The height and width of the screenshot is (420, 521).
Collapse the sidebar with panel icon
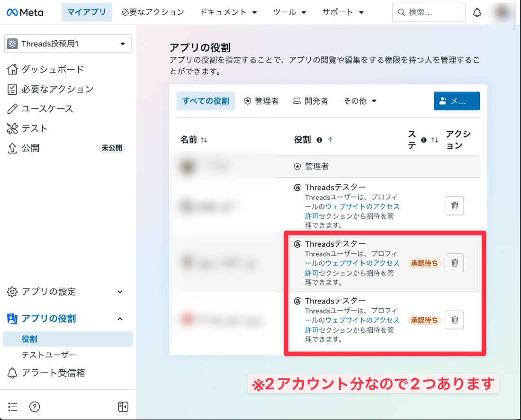click(x=123, y=407)
